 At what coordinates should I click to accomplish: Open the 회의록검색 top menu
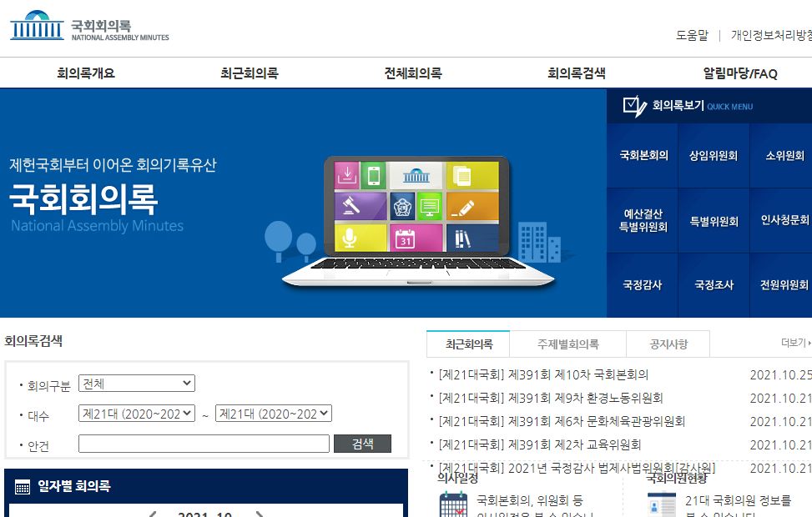click(x=577, y=73)
